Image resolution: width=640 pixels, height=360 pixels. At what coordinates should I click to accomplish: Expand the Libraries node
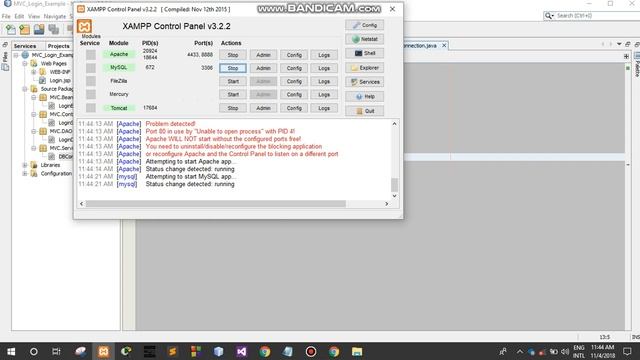[25, 165]
